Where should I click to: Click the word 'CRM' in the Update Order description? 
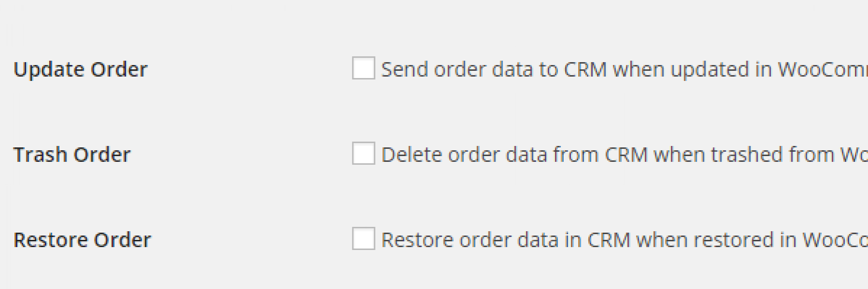pos(585,69)
